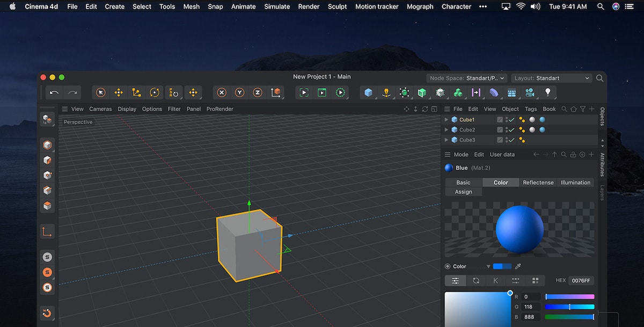The width and height of the screenshot is (644, 327).
Task: Toggle the Y axis constraint button
Action: coord(240,92)
